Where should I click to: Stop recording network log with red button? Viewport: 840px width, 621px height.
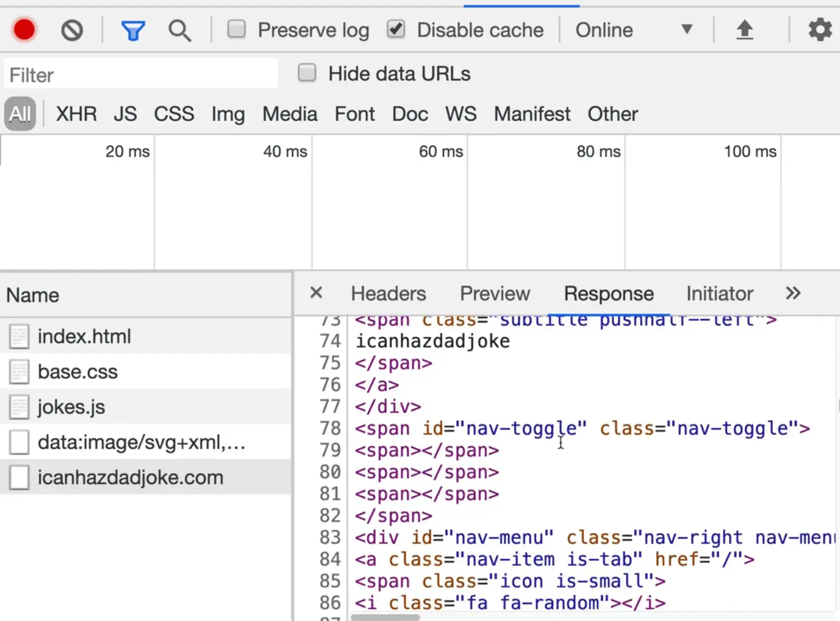[x=24, y=30]
